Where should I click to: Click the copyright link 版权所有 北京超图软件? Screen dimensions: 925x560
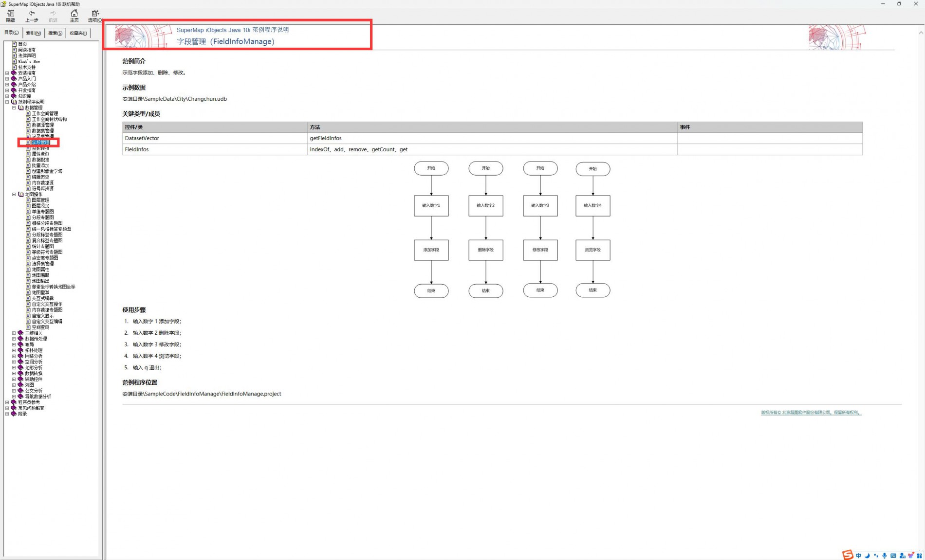click(x=811, y=413)
